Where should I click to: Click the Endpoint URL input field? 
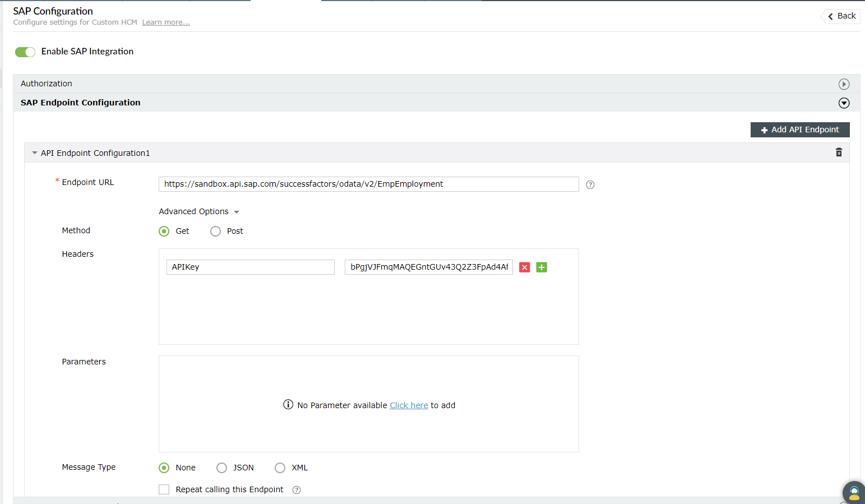pos(369,184)
